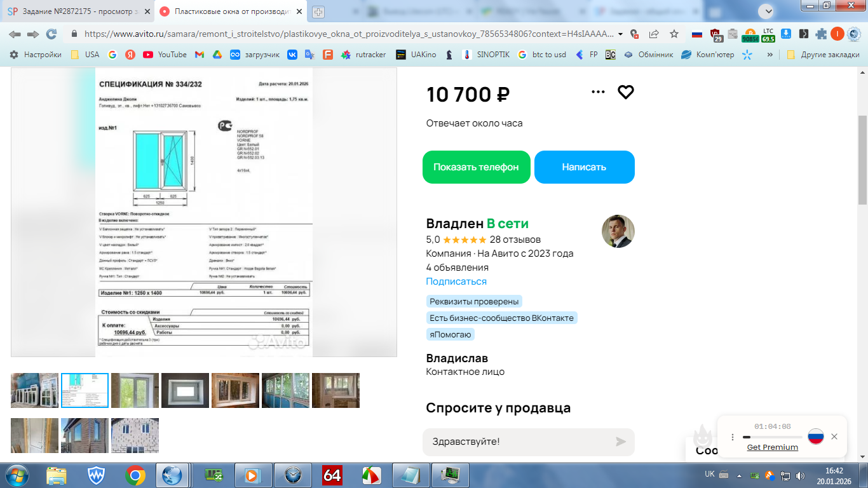Image resolution: width=868 pixels, height=488 pixels.
Task: Switch to the Задание №2872175 tab
Action: [x=78, y=11]
